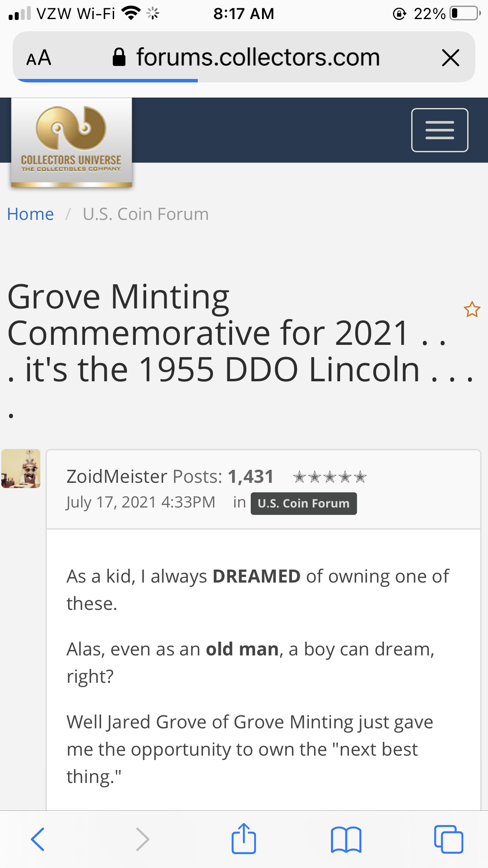The image size is (488, 868).
Task: Stop loading with the X button
Action: 450,58
